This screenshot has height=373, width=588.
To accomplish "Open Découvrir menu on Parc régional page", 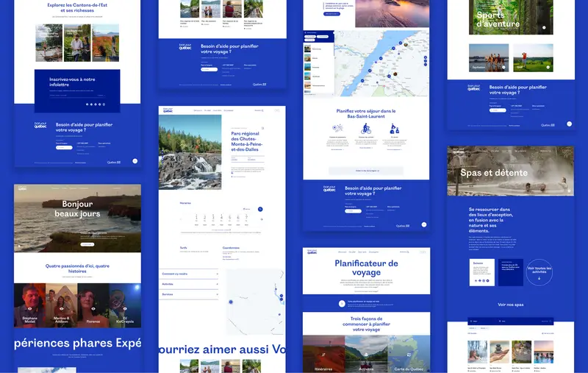I will coord(198,110).
